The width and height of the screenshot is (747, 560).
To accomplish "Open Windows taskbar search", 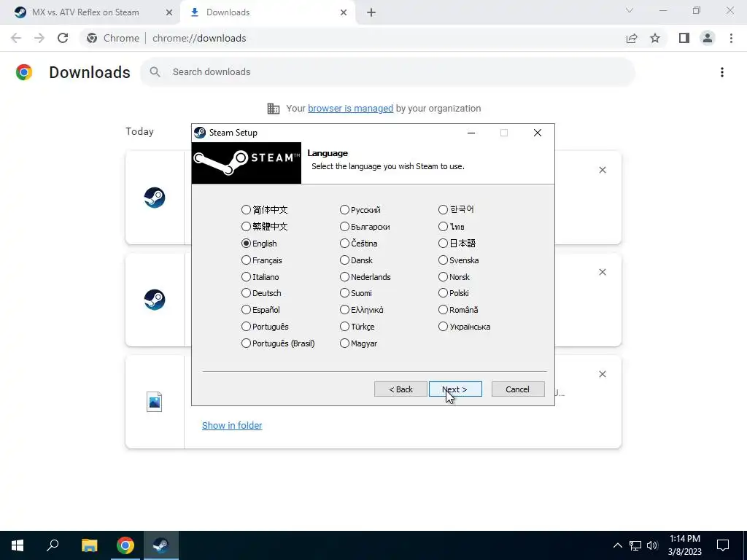I will 53,545.
